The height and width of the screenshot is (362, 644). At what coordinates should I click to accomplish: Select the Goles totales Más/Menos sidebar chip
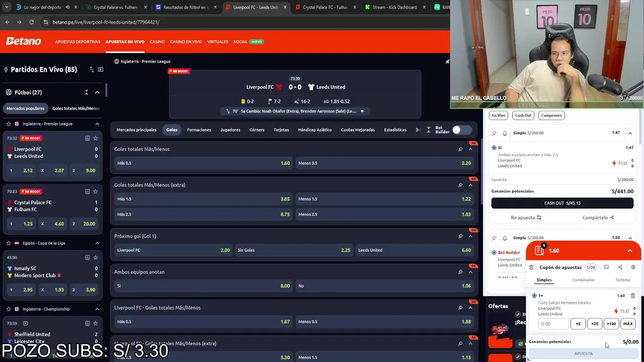coord(76,108)
